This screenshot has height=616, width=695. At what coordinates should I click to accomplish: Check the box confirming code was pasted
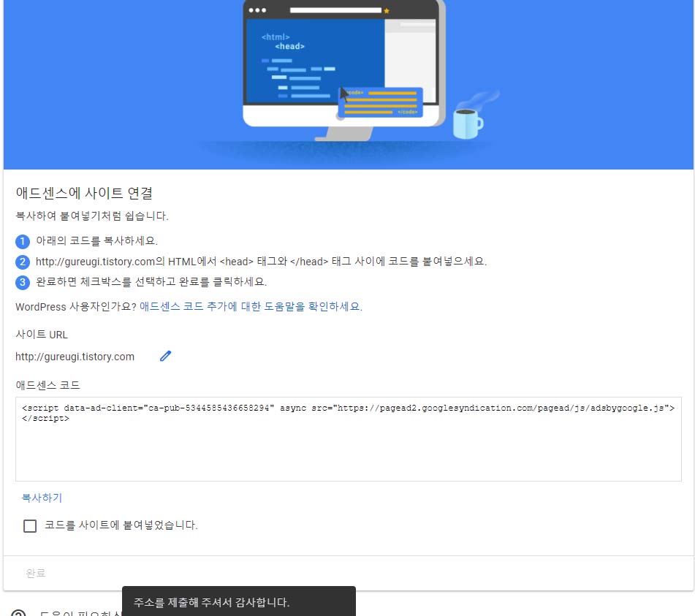30,525
